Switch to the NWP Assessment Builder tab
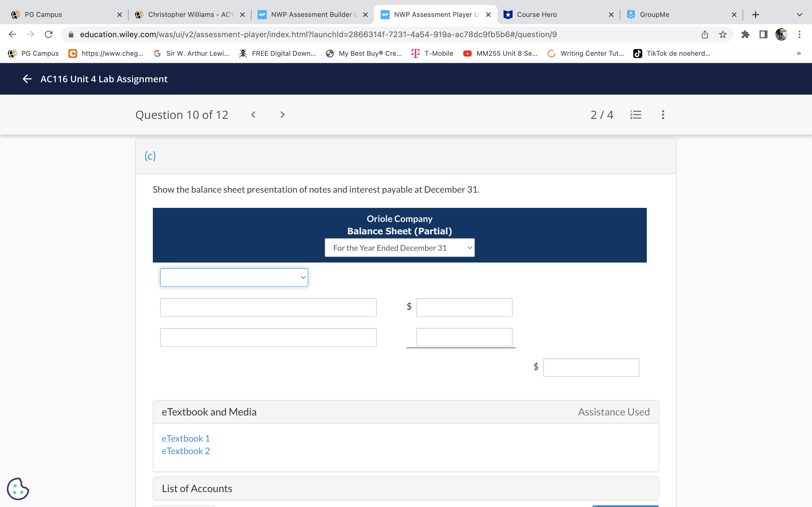This screenshot has width=812, height=507. tap(312, 14)
